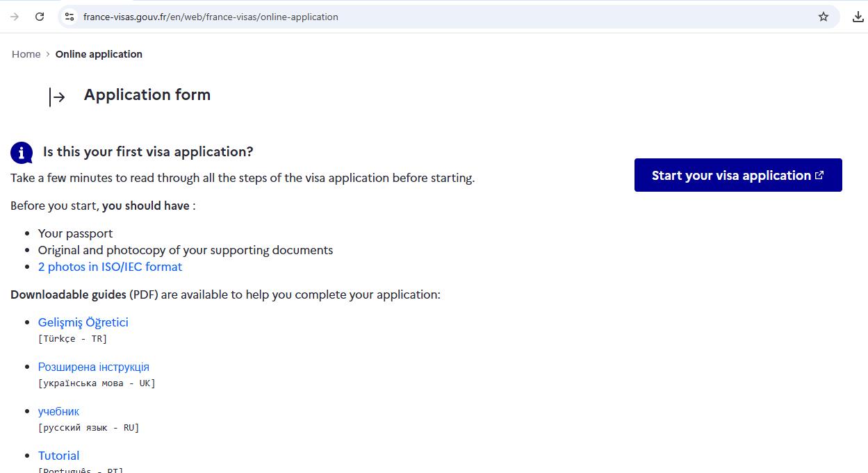Download the учебник Russian guide
This screenshot has height=473, width=868.
click(x=58, y=410)
